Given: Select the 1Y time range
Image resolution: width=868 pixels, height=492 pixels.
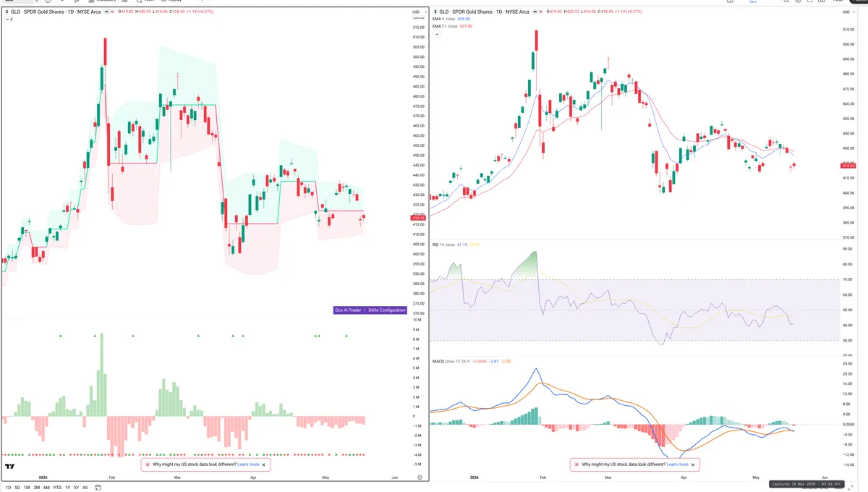Looking at the screenshot, I should (67, 487).
